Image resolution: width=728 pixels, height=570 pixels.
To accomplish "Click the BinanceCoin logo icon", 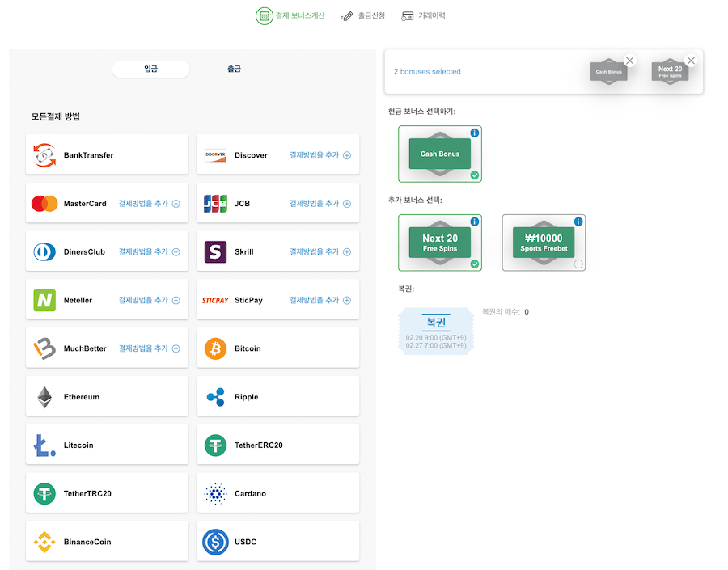I will [44, 542].
